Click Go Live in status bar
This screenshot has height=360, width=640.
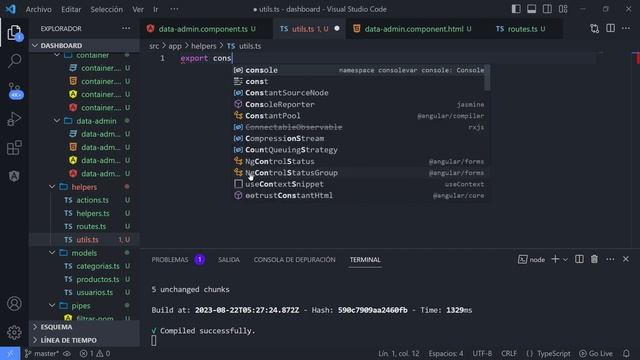pos(596,353)
